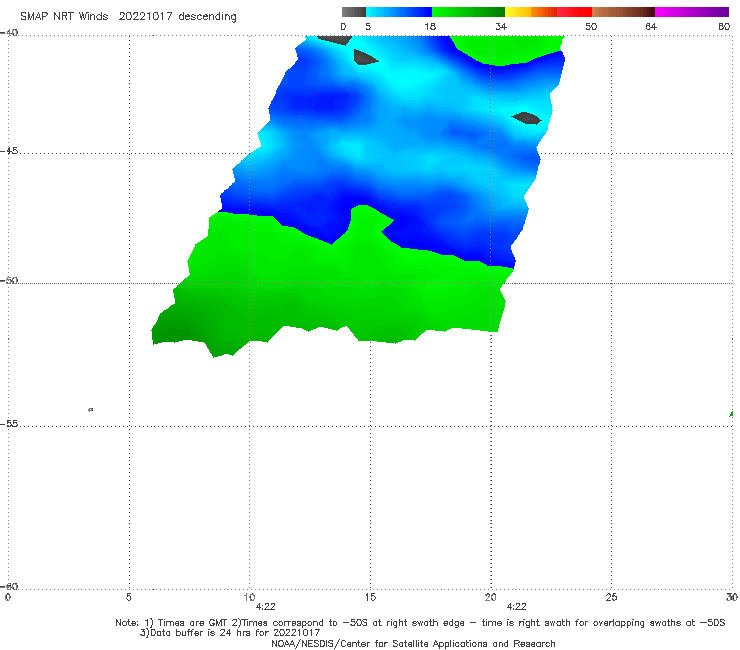Click the dark gray patch near longitude 21

(x=527, y=118)
